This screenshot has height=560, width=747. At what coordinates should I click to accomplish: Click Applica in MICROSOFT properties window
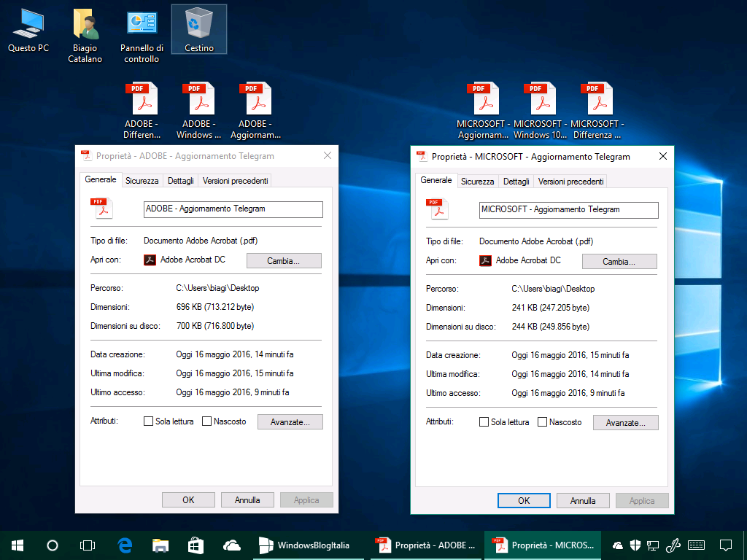pos(642,500)
